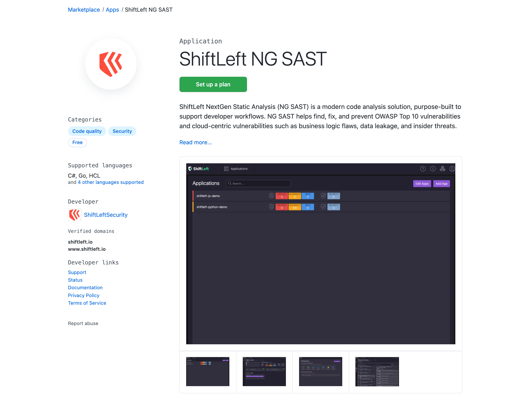Go to Apps breadcrumb
This screenshot has height=400, width=532.
pyautogui.click(x=112, y=10)
